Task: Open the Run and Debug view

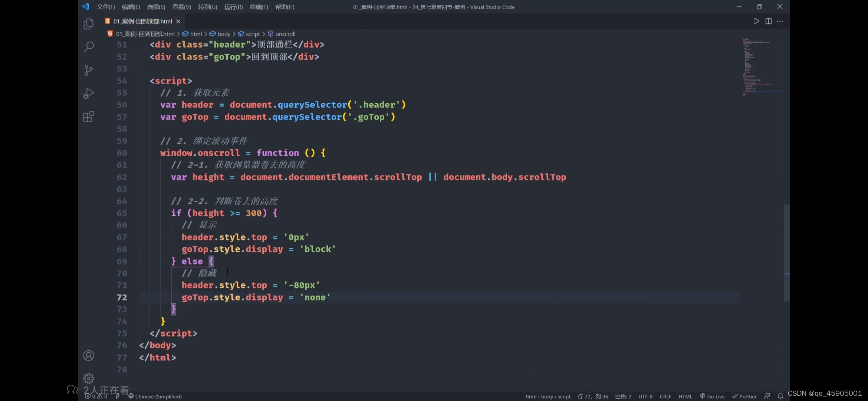Action: pyautogui.click(x=88, y=93)
